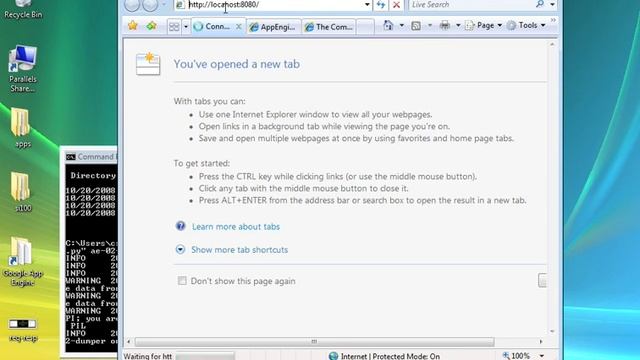Click the Print toolbar icon
640x360 pixels.
(445, 26)
